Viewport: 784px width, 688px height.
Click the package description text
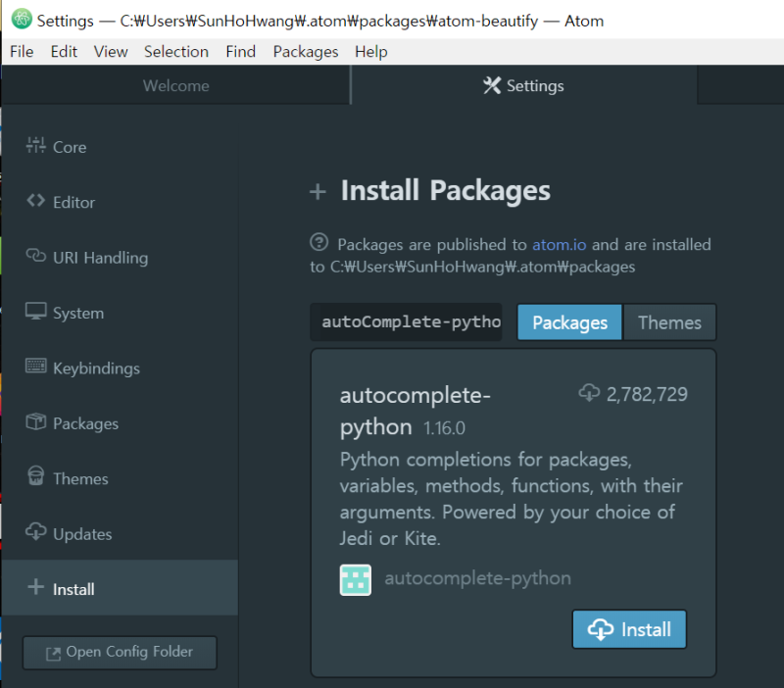tap(511, 499)
